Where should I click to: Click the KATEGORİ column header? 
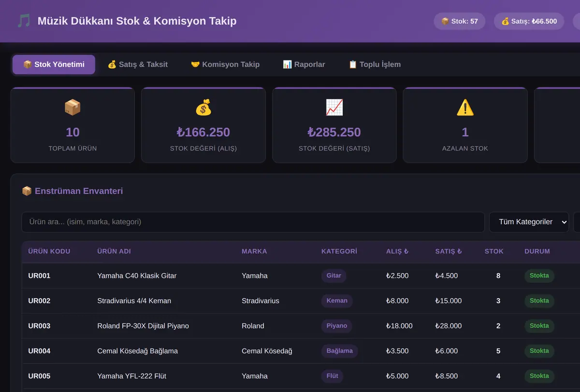pos(339,251)
